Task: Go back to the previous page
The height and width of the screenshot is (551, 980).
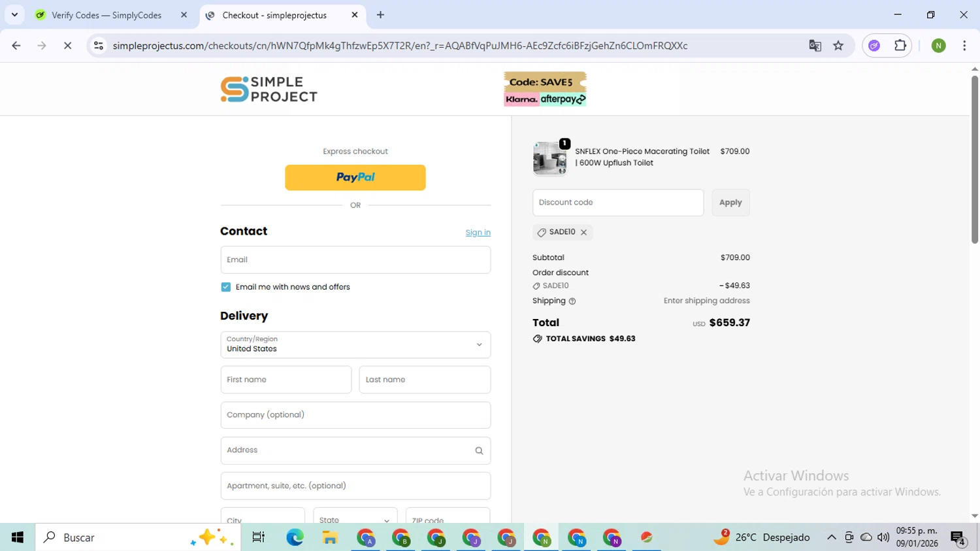Action: click(x=16, y=46)
